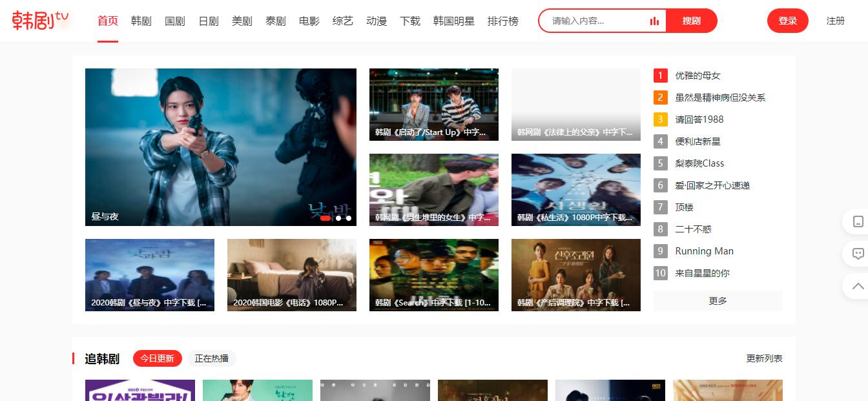Image resolution: width=868 pixels, height=401 pixels.
Task: Open rank 4 entry 便利店新星
Action: pyautogui.click(x=697, y=141)
